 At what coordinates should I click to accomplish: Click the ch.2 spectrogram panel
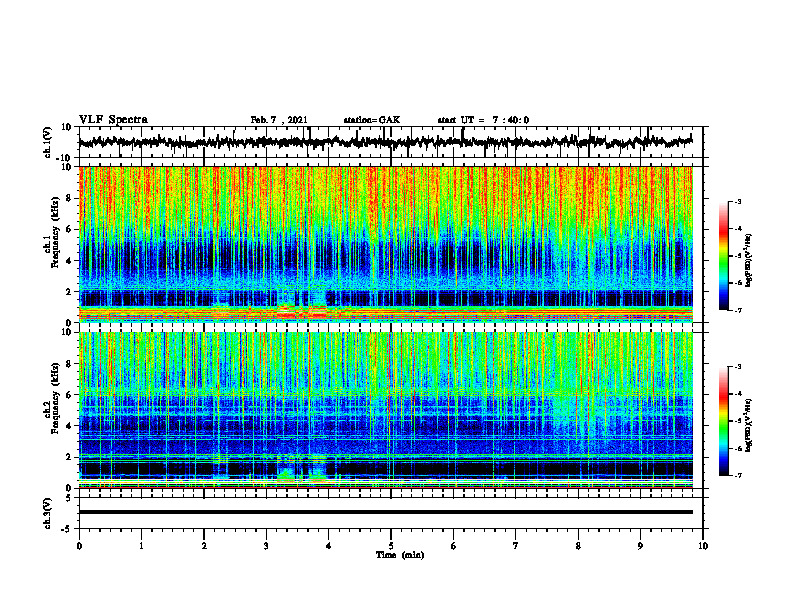pos(385,410)
